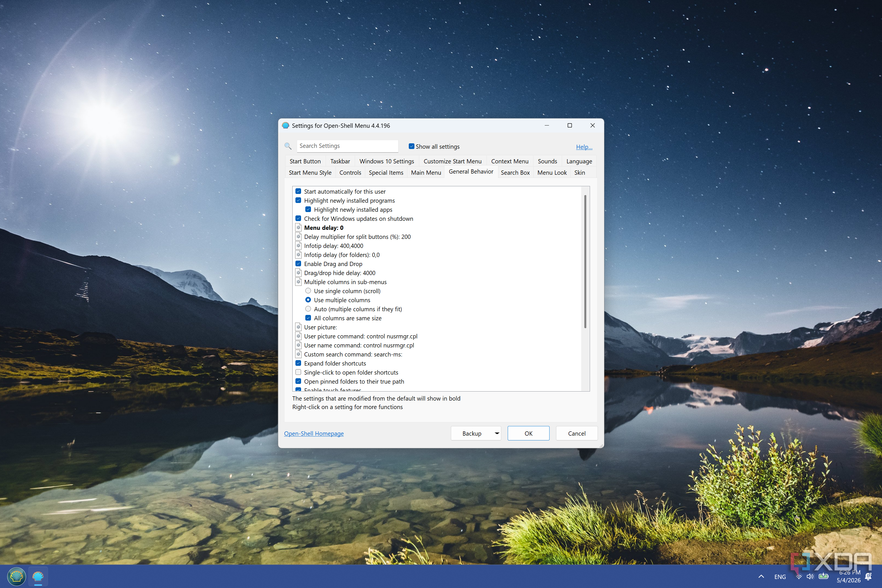Click the Wi-Fi network tray icon

[799, 577]
